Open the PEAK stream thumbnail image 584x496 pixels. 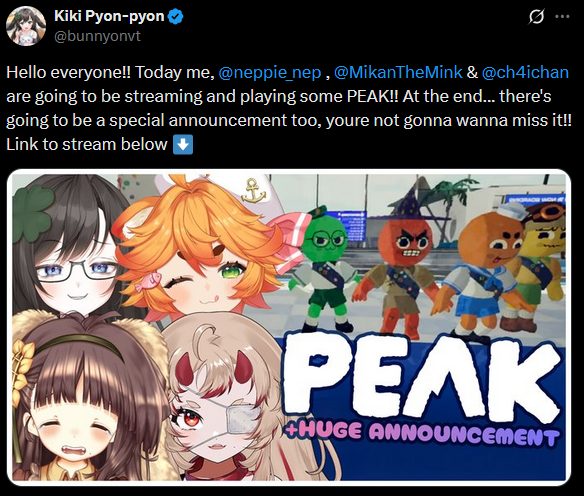tap(289, 327)
